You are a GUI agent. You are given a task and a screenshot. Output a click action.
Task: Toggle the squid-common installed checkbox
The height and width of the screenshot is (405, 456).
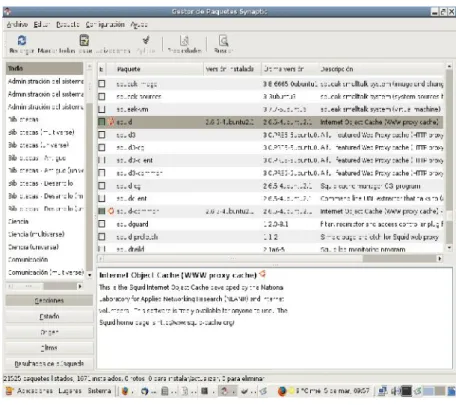click(x=102, y=211)
